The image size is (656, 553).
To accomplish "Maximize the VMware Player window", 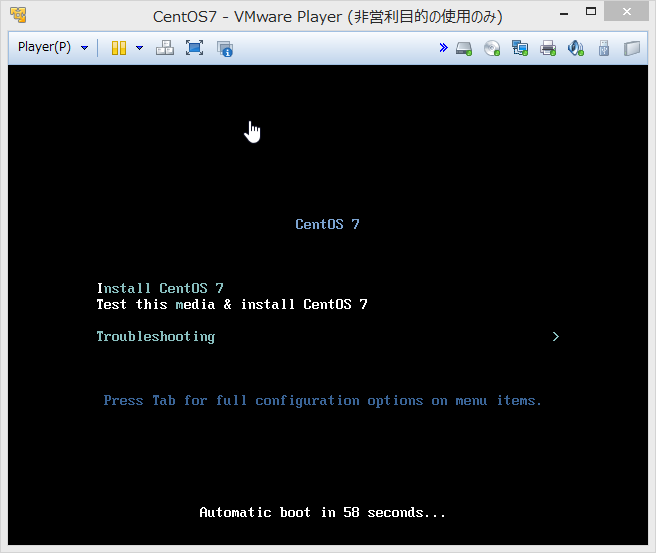I will tap(591, 12).
